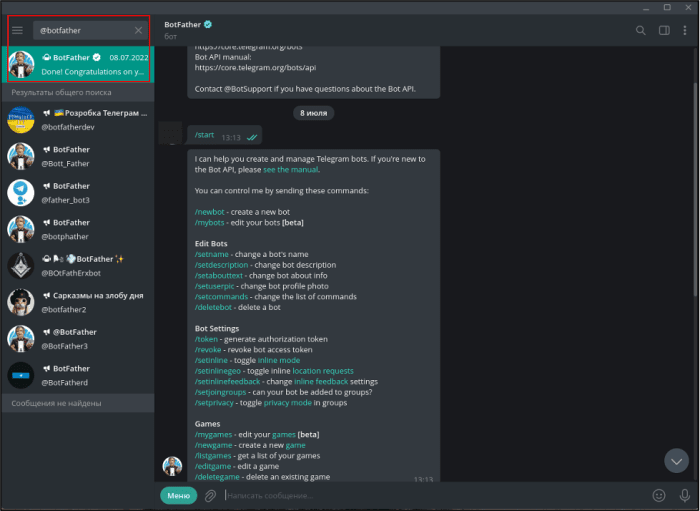This screenshot has width=700, height=511.
Task: Record a voice message with microphone
Action: tap(684, 495)
